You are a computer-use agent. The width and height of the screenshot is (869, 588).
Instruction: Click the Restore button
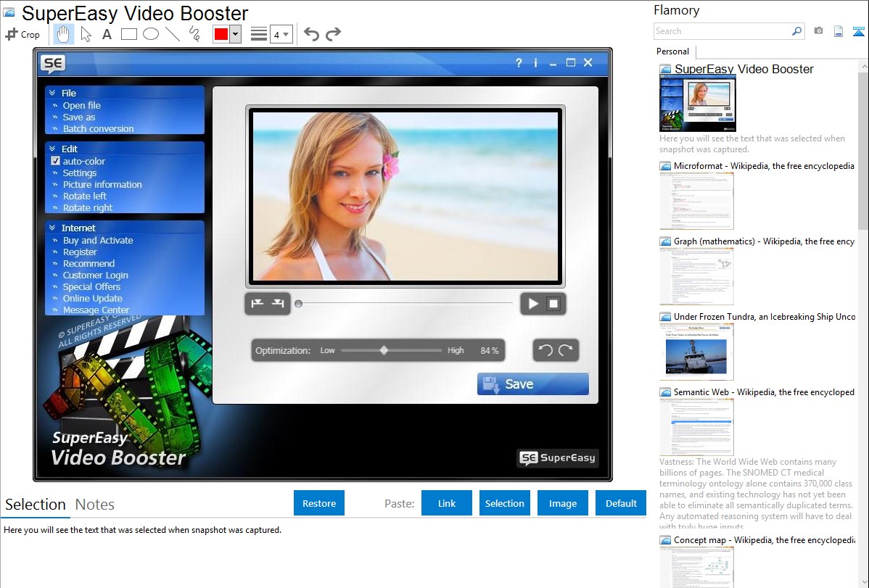tap(319, 503)
